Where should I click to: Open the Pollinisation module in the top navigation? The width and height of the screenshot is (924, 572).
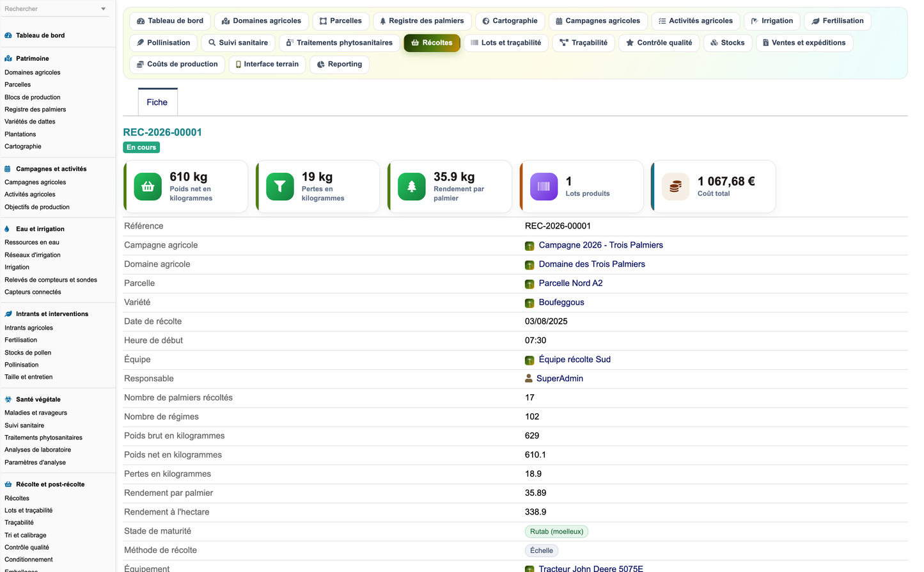tap(164, 43)
